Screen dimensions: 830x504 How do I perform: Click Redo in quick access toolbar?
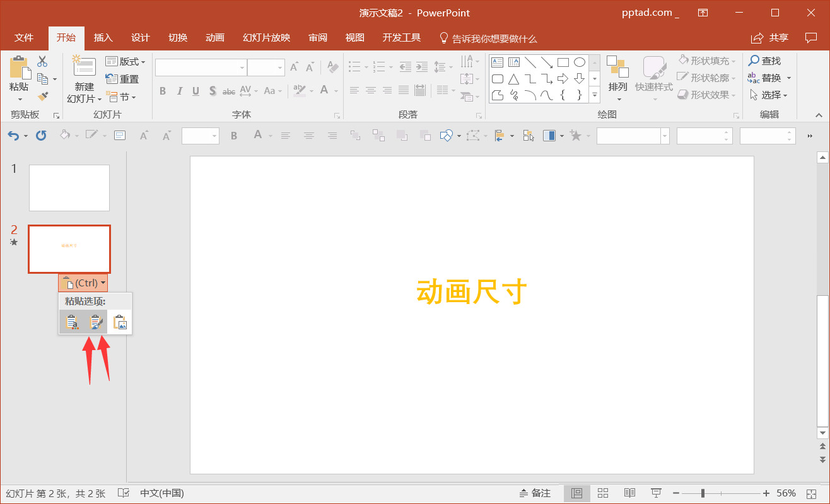click(x=41, y=135)
